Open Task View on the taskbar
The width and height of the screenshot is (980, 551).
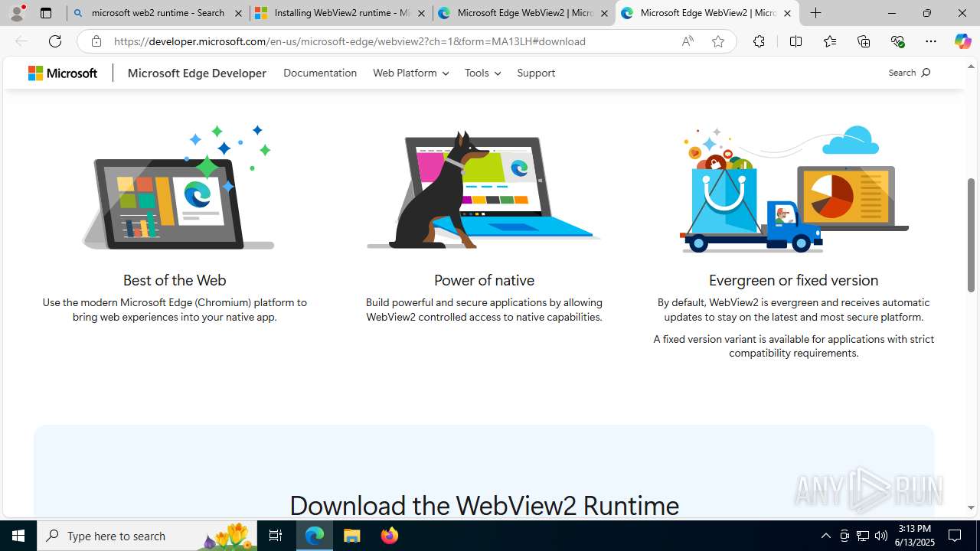(x=276, y=536)
